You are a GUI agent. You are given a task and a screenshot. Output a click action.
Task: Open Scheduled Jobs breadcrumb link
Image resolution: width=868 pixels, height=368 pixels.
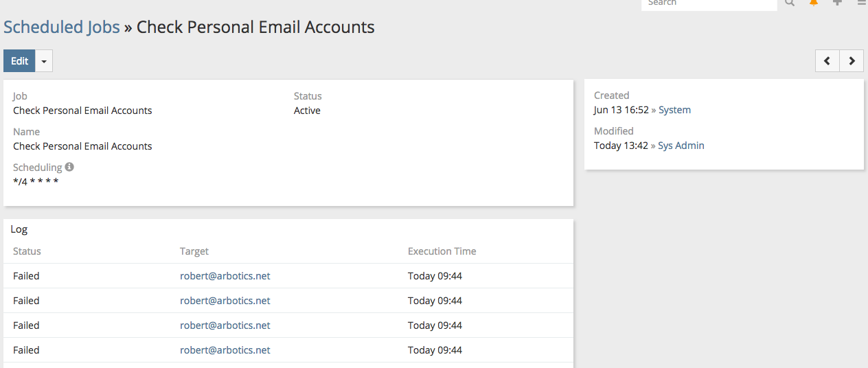[x=62, y=27]
